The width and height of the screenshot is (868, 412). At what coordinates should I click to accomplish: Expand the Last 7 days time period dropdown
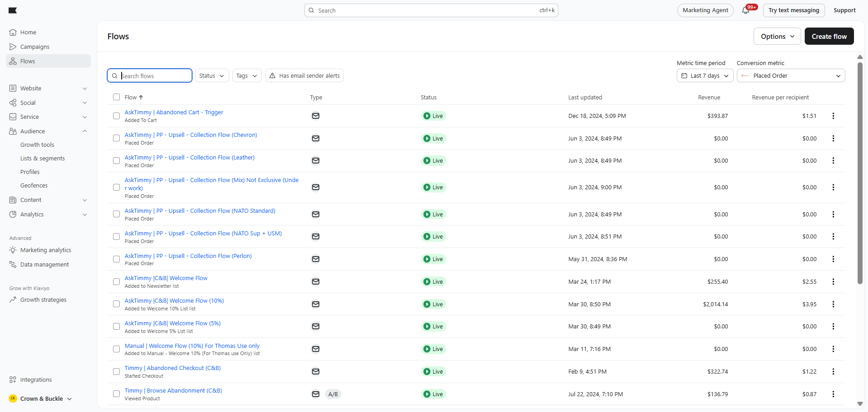704,76
